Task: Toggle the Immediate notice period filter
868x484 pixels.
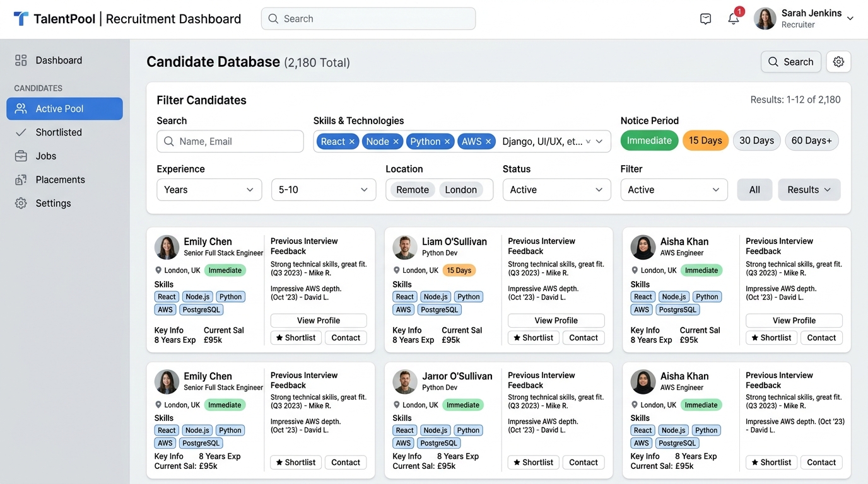Action: (x=649, y=141)
